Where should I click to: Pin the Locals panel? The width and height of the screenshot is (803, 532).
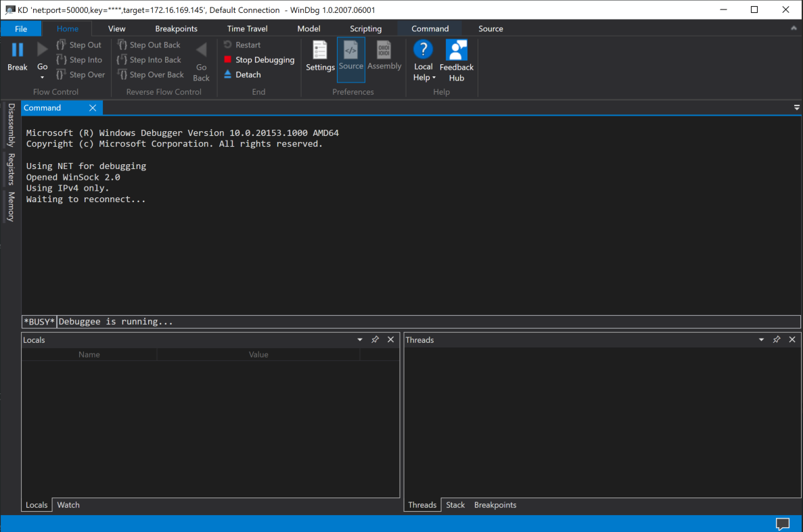coord(375,339)
